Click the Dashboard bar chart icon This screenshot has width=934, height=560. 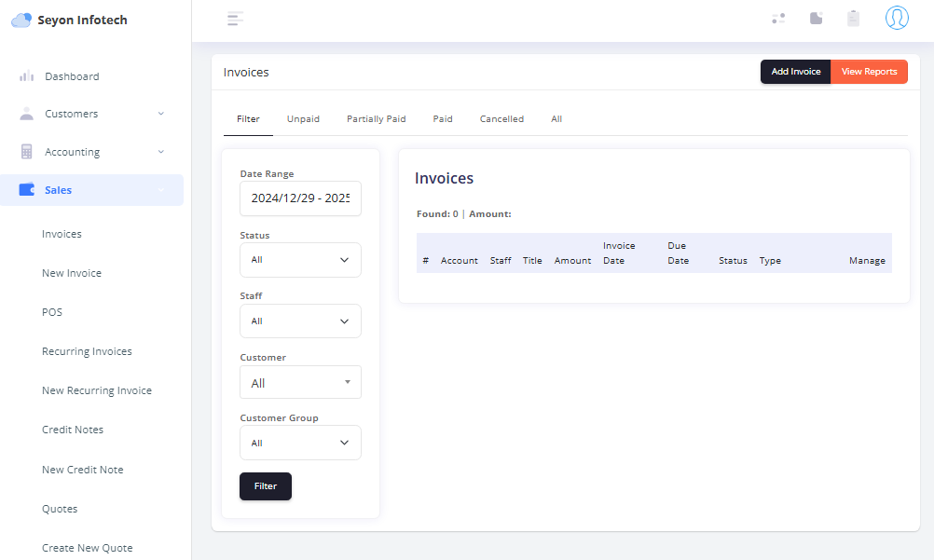tap(27, 76)
